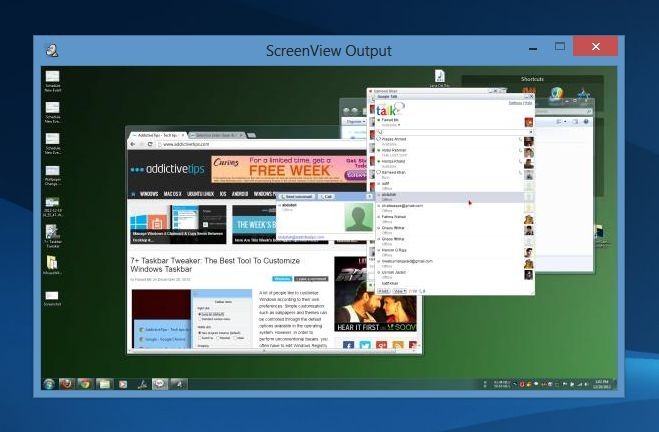The image size is (659, 432).
Task: Open the ANDROID menu on addictivetips
Action: 240,194
